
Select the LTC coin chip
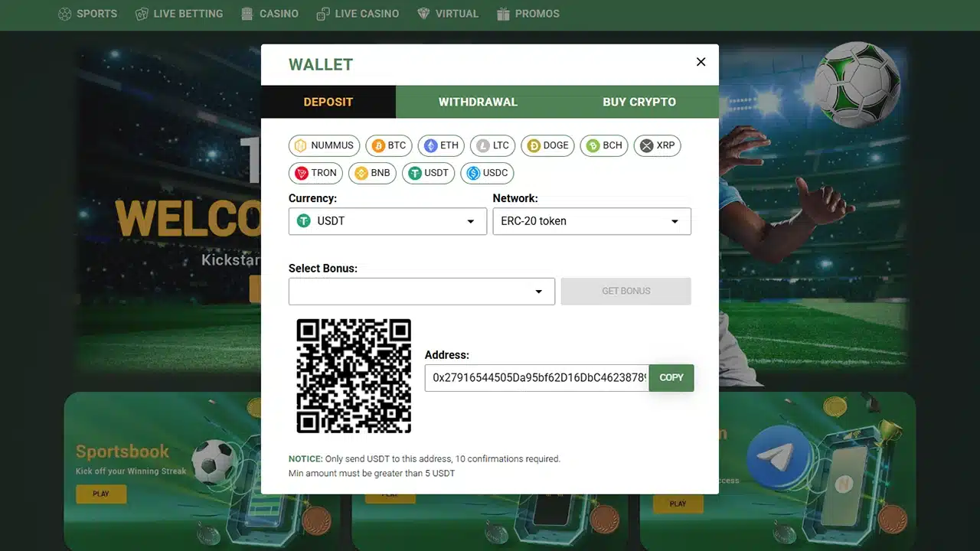coord(493,145)
